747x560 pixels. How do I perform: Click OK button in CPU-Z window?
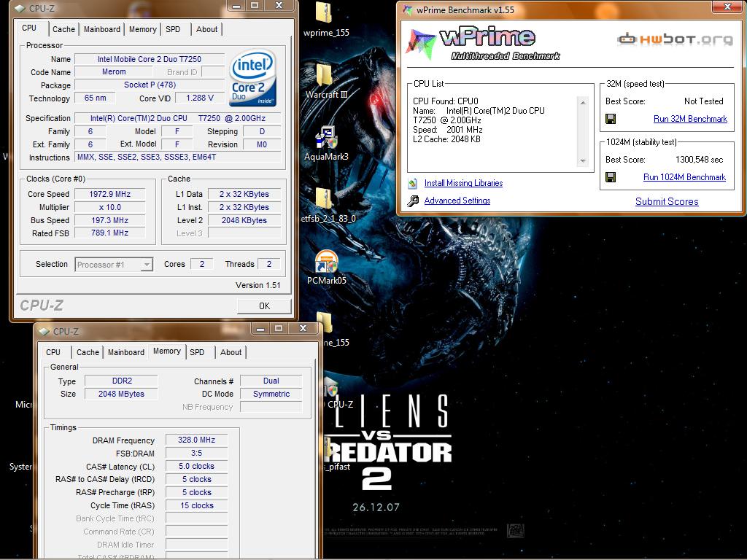pos(264,306)
